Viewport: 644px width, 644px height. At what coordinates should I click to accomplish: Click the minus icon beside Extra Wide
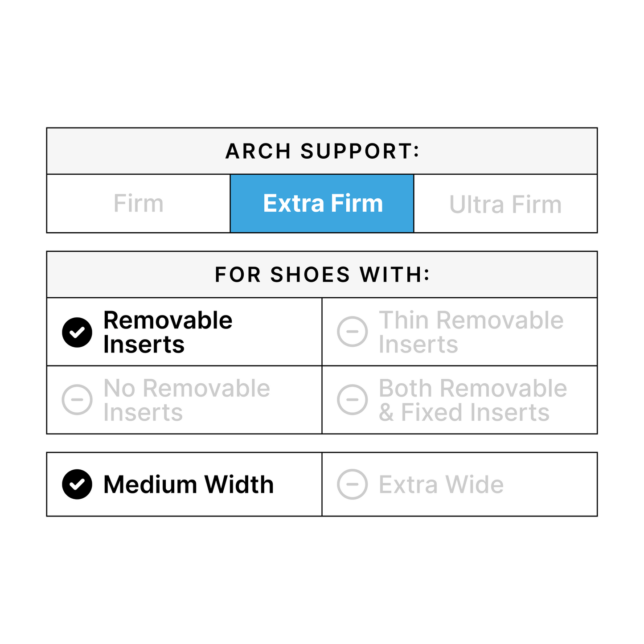352,484
